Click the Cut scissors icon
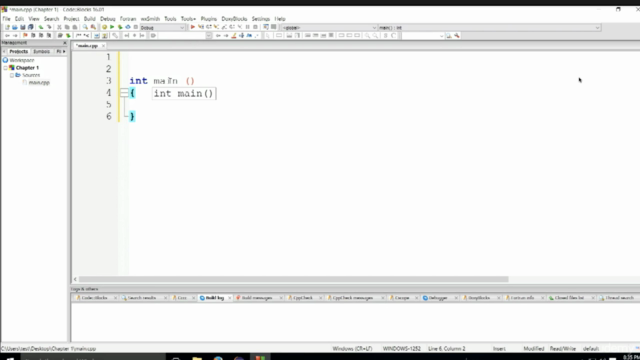This screenshot has width=640, height=360. coord(59,27)
